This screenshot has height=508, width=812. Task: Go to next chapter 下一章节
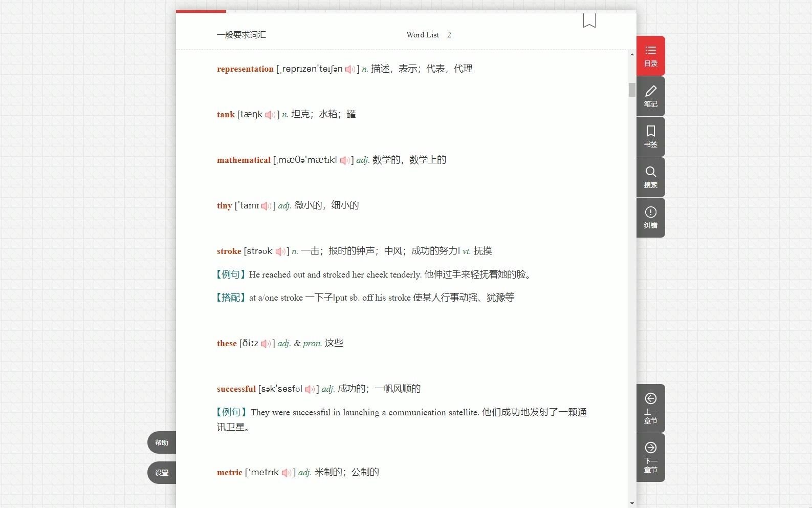(x=651, y=457)
